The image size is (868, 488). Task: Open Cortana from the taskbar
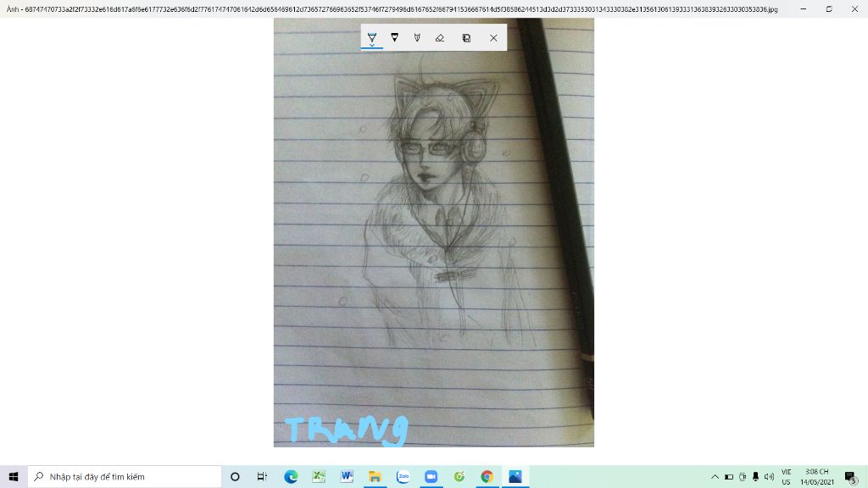235,476
